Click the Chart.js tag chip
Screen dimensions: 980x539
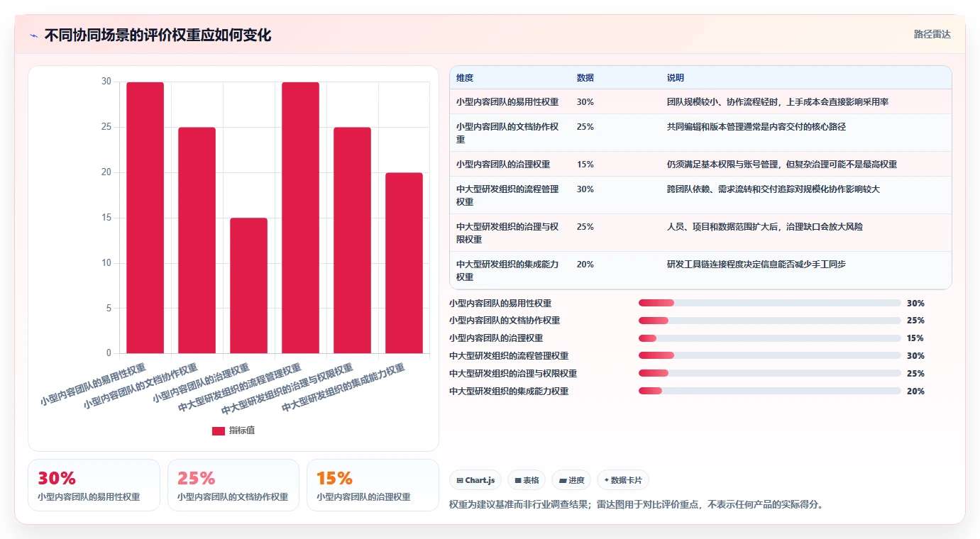coord(475,480)
